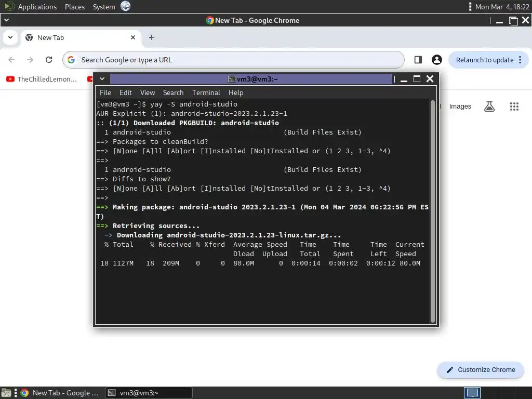Screen dimensions: 532x399
Task: Click the Google G icon in address bar
Action: [x=71, y=60]
